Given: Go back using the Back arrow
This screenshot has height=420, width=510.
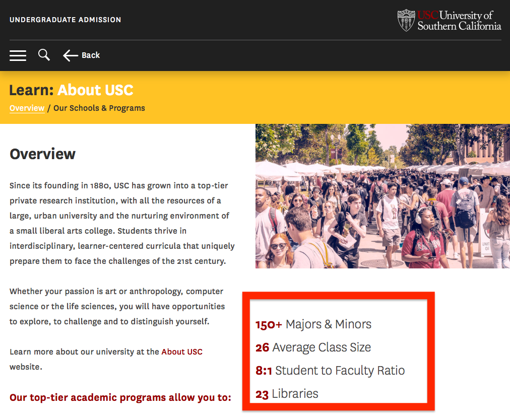Looking at the screenshot, I should 81,55.
